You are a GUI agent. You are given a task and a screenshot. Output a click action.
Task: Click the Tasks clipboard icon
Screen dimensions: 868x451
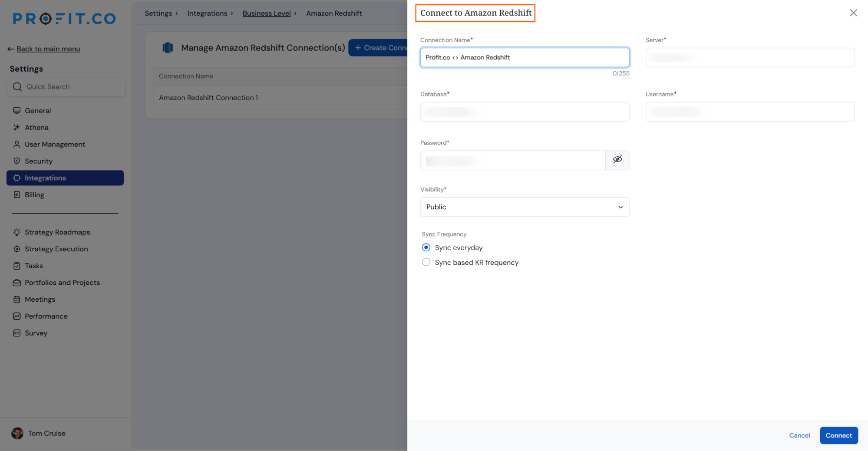[17, 266]
